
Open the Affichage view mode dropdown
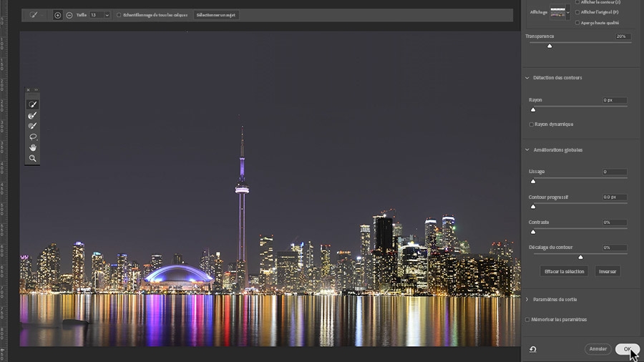click(568, 12)
